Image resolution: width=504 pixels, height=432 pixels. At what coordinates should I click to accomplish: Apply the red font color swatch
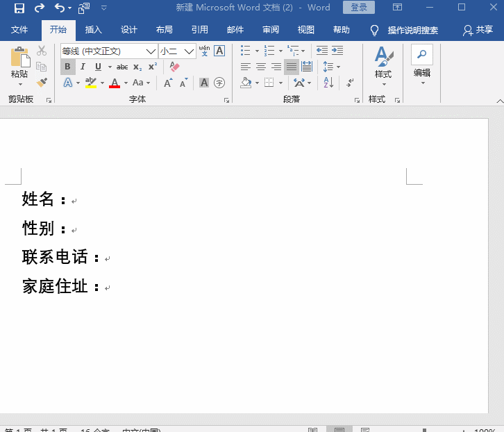pos(115,83)
